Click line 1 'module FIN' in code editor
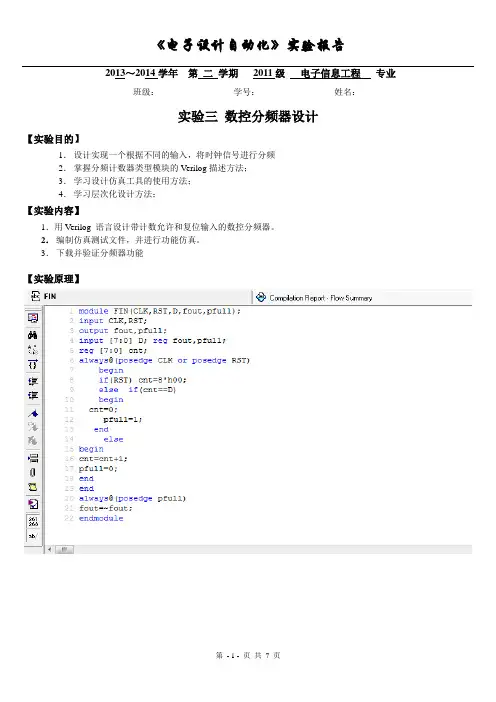This screenshot has width=496, height=702. 159,311
